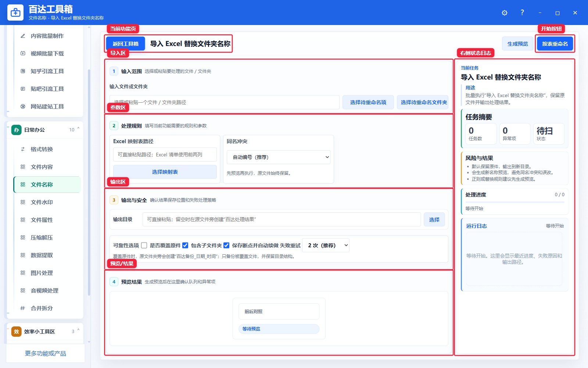Viewport: 588px width, 368px height.
Task: Select 文件水印 sidebar item
Action: tap(47, 202)
